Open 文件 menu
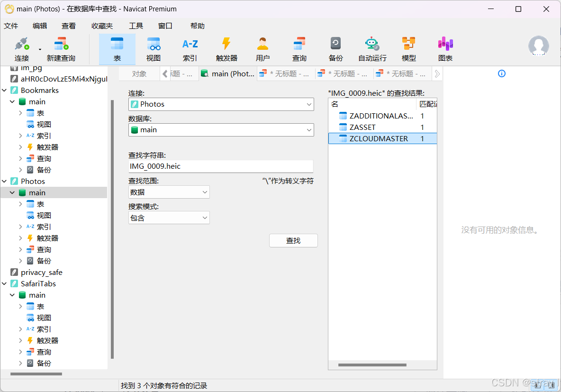561x392 pixels. [11, 26]
